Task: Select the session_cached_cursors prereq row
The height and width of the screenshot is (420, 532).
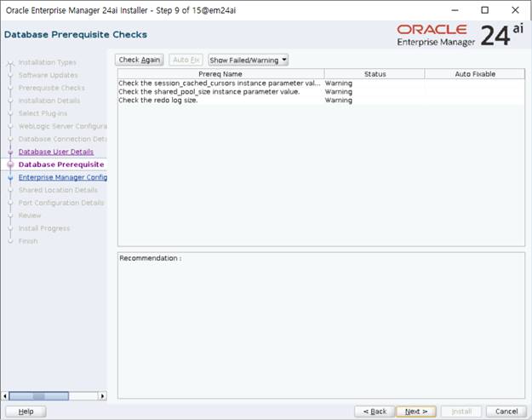Action: pos(321,83)
